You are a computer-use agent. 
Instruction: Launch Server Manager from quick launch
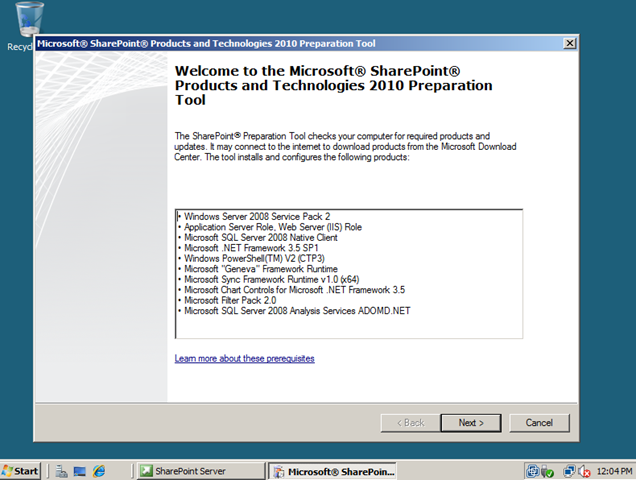[x=61, y=471]
